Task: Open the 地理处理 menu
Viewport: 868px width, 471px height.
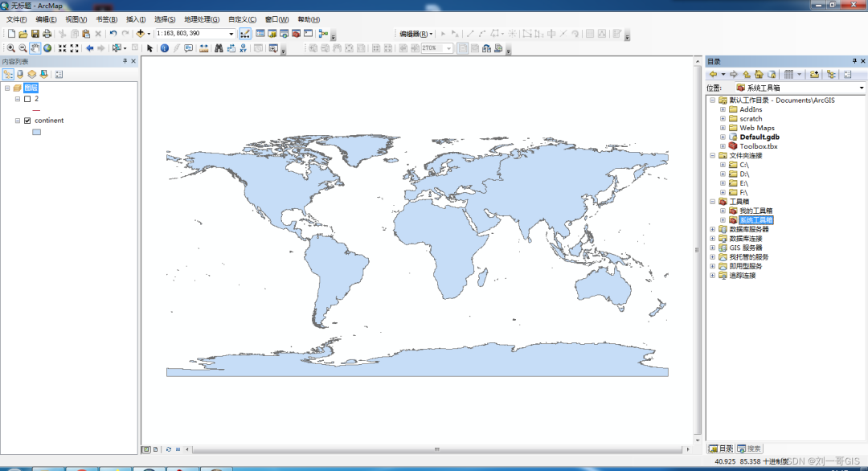Action: coord(202,19)
